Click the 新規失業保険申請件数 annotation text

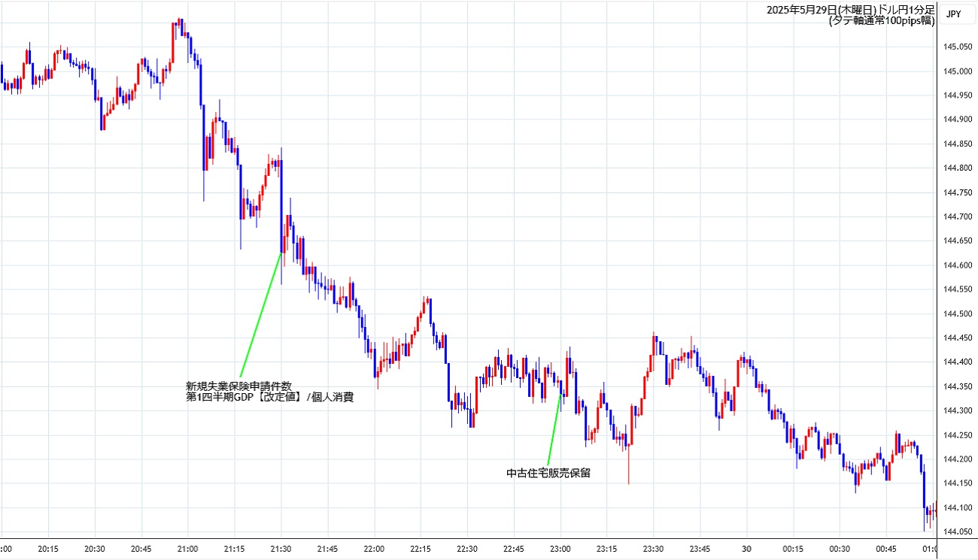point(238,386)
